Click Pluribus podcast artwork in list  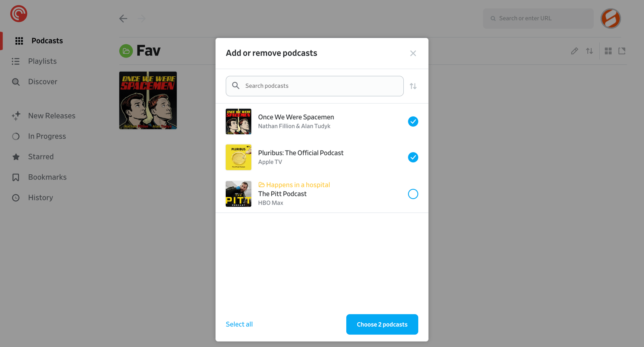click(x=239, y=157)
